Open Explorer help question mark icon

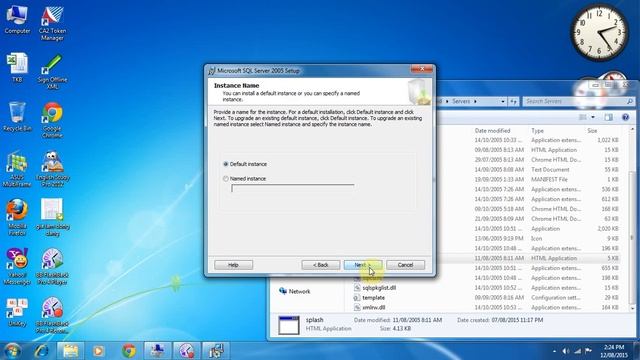pyautogui.click(x=625, y=117)
